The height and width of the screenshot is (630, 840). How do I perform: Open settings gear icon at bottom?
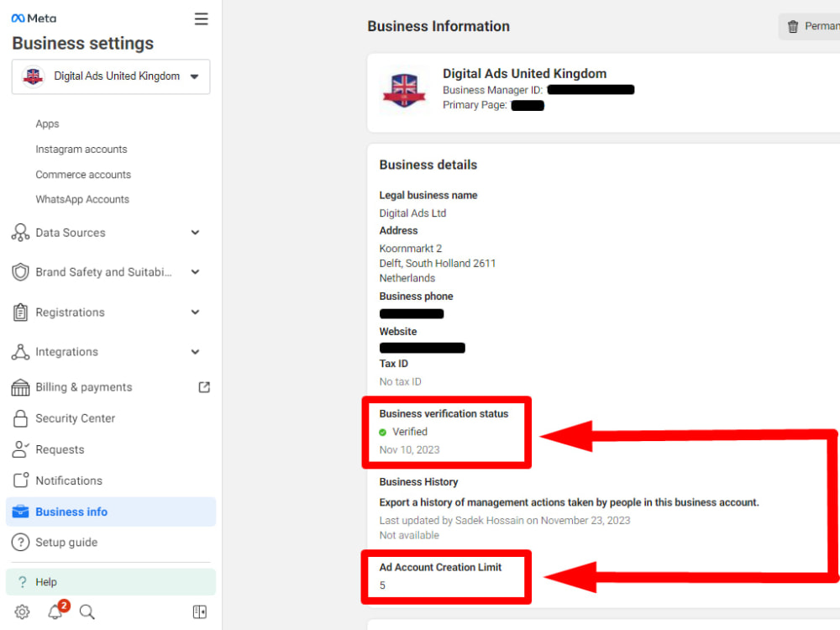tap(22, 612)
